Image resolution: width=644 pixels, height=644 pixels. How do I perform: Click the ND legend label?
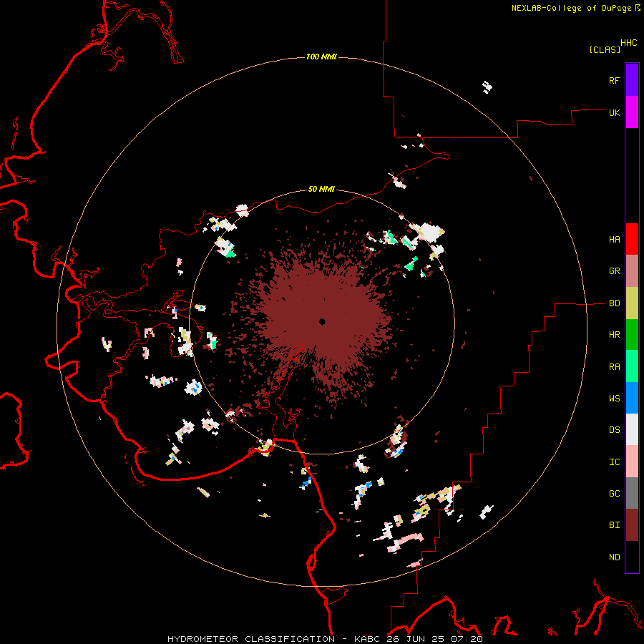click(x=615, y=557)
